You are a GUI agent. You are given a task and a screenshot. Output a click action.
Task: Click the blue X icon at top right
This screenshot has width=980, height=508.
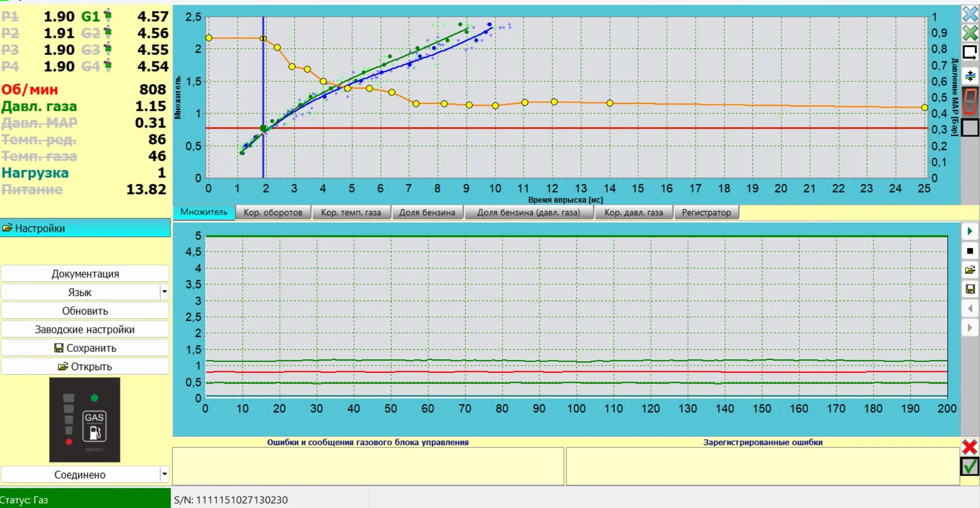[x=970, y=13]
